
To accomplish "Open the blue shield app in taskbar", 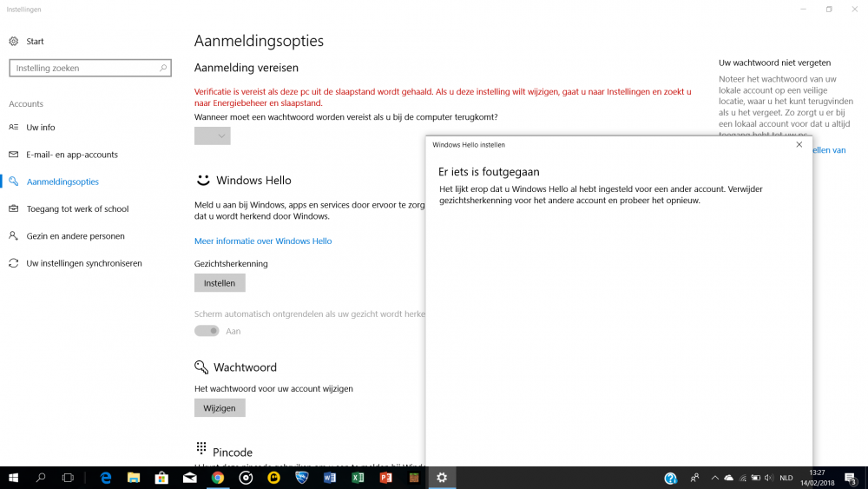I will pyautogui.click(x=302, y=478).
